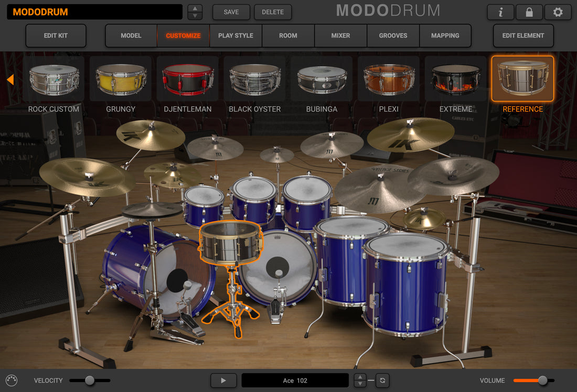This screenshot has width=577, height=392.
Task: Click the groove loop sync icon
Action: pos(382,380)
